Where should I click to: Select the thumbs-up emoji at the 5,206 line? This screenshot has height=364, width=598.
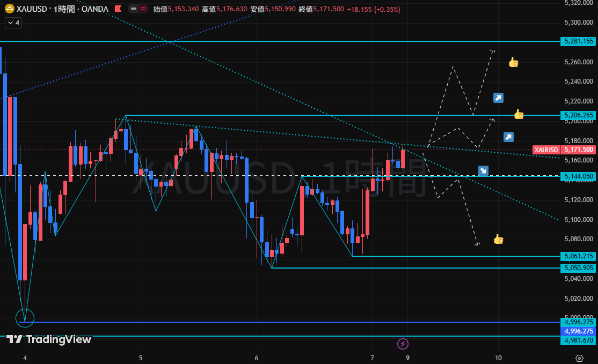coord(518,114)
